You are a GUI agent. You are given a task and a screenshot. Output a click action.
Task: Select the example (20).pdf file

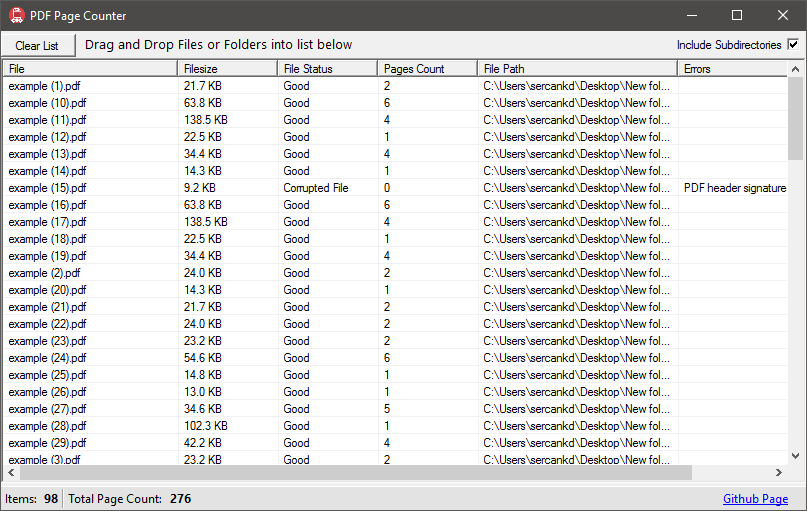click(x=47, y=290)
